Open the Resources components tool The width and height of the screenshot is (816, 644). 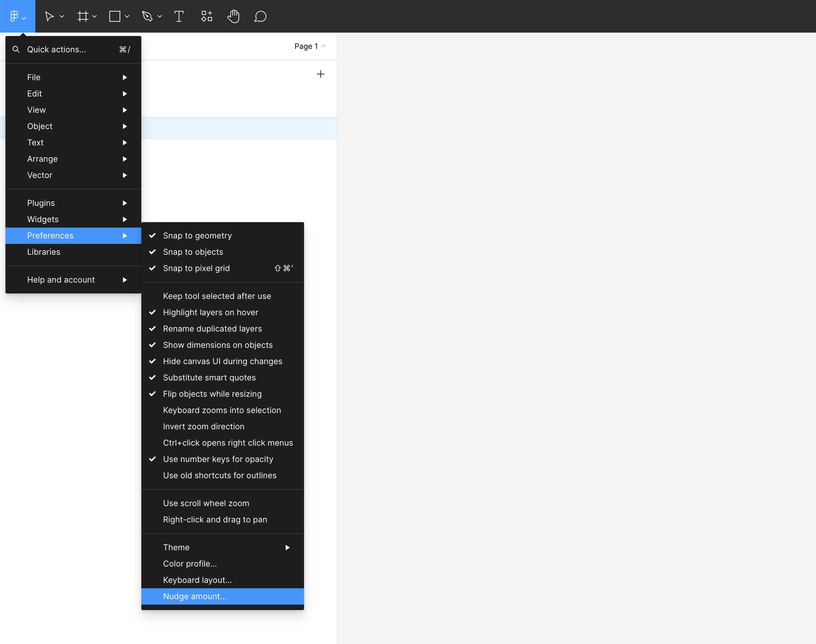tap(207, 16)
